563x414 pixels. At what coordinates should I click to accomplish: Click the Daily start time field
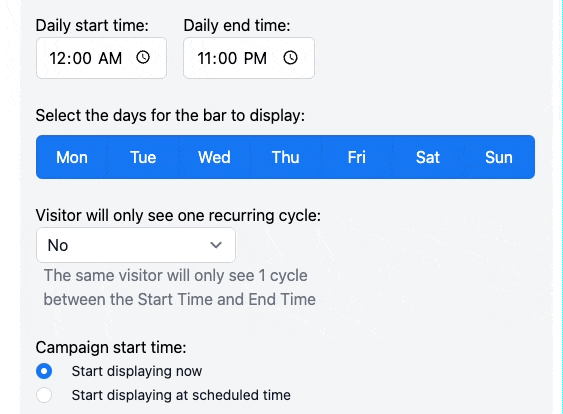(101, 58)
